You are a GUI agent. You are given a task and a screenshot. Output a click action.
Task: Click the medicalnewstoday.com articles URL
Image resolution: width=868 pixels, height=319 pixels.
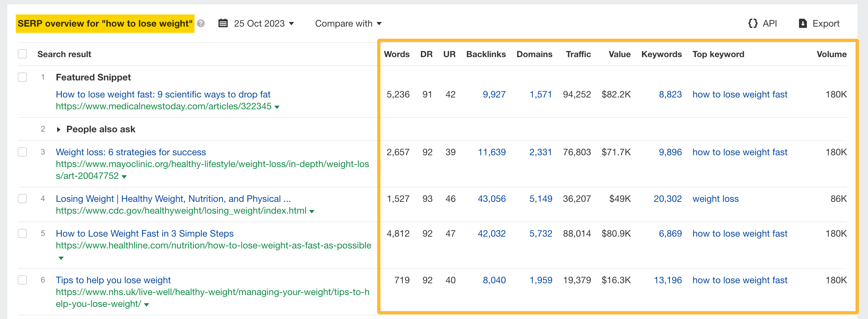[164, 106]
